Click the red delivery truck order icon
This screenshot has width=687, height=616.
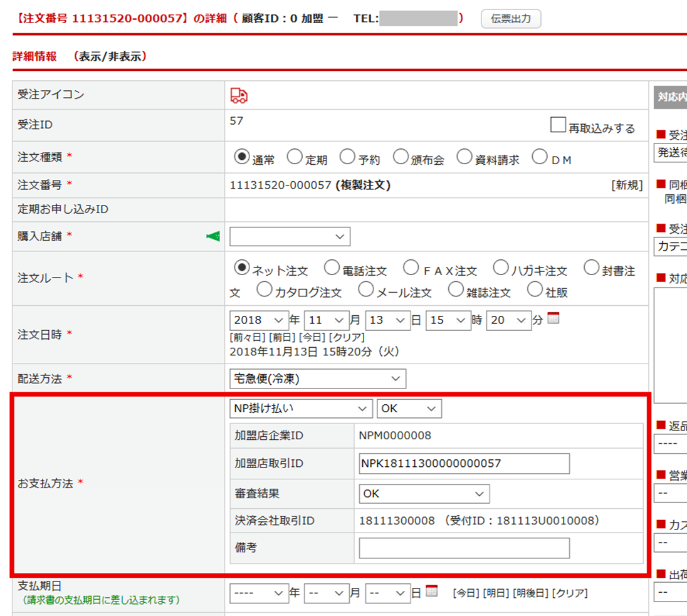(239, 95)
